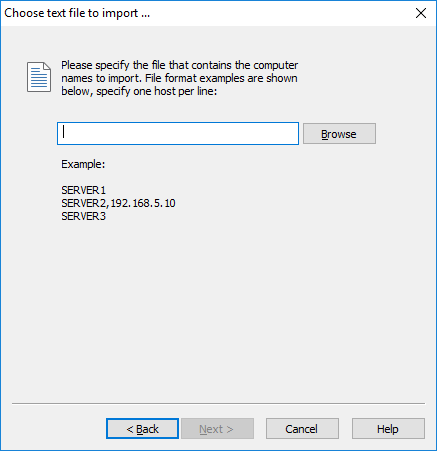This screenshot has height=451, width=437.
Task: Click the greyed-out Next button
Action: pyautogui.click(x=217, y=429)
